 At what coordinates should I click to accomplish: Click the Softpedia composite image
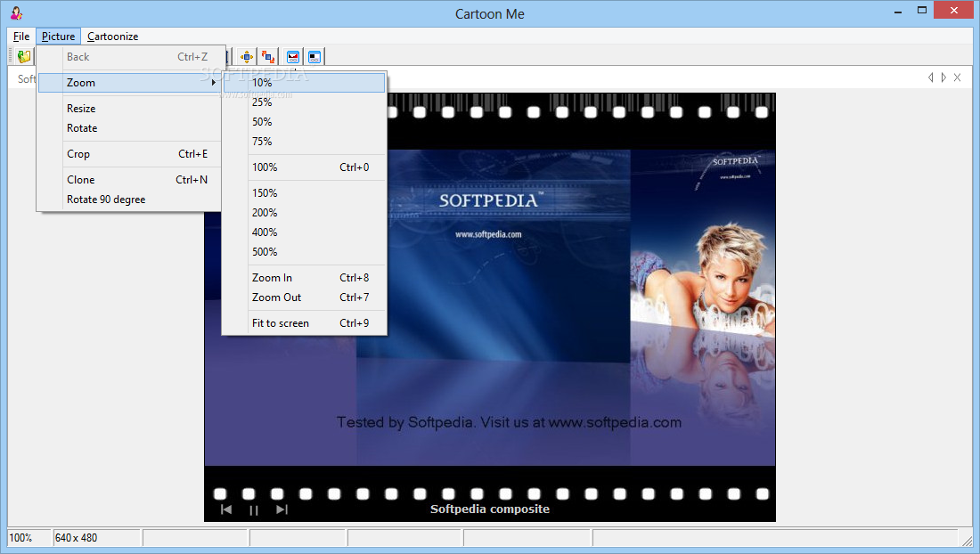click(x=490, y=307)
